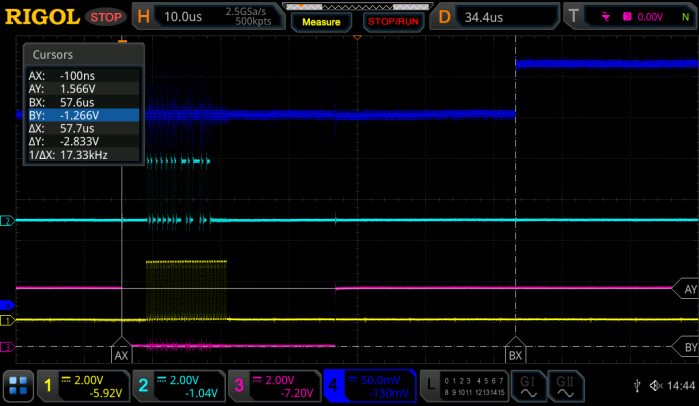Open the delay D label

coord(444,17)
